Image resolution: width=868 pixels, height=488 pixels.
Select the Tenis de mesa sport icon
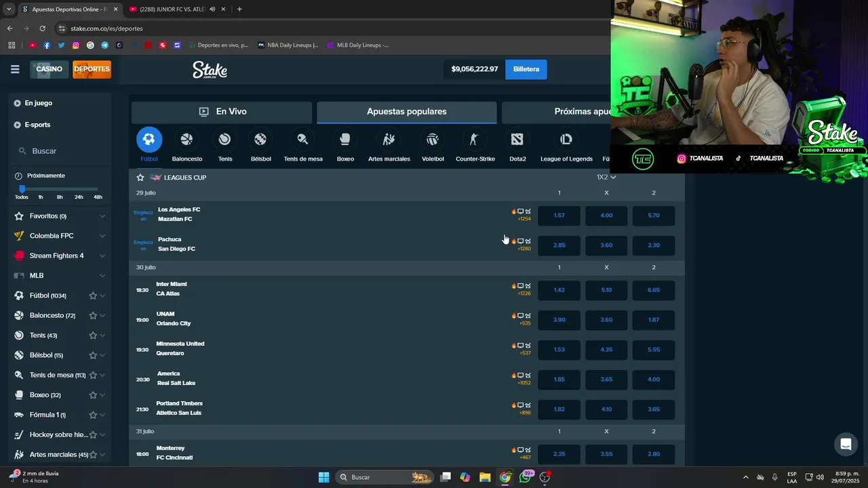tap(302, 140)
